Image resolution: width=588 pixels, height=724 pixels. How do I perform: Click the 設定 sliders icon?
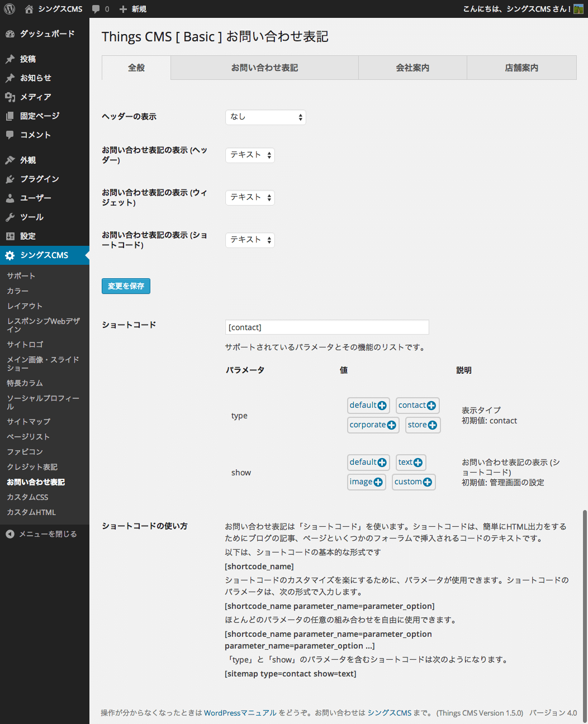[x=10, y=236]
